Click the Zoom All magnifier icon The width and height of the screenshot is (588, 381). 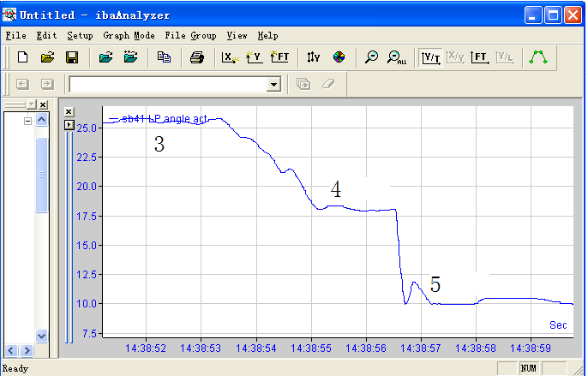[x=396, y=57]
